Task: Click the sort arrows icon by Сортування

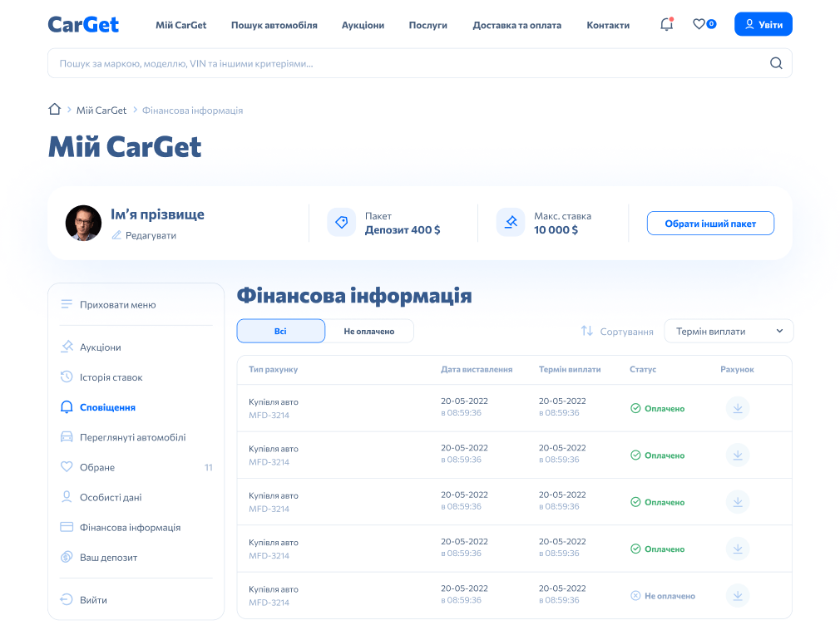Action: (x=587, y=331)
